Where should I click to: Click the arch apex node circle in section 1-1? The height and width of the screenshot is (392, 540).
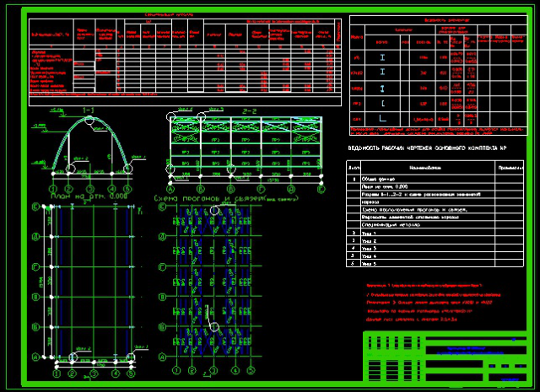89,120
